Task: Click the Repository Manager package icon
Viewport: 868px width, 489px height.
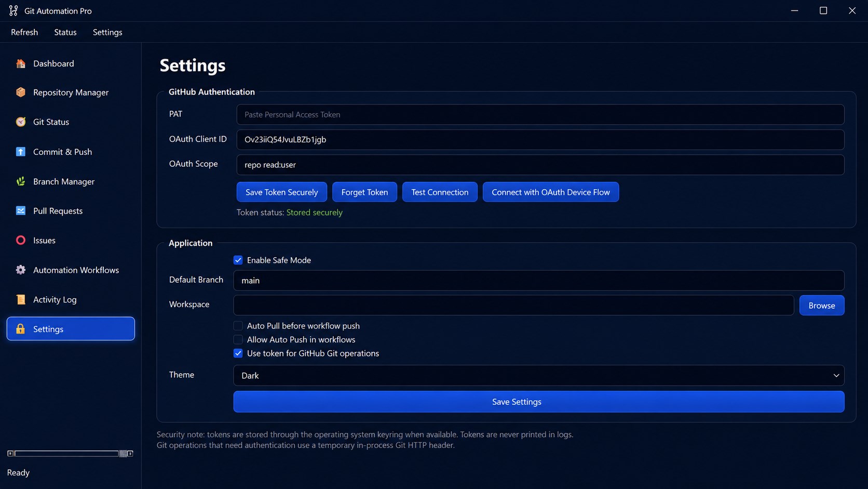Action: click(x=21, y=92)
